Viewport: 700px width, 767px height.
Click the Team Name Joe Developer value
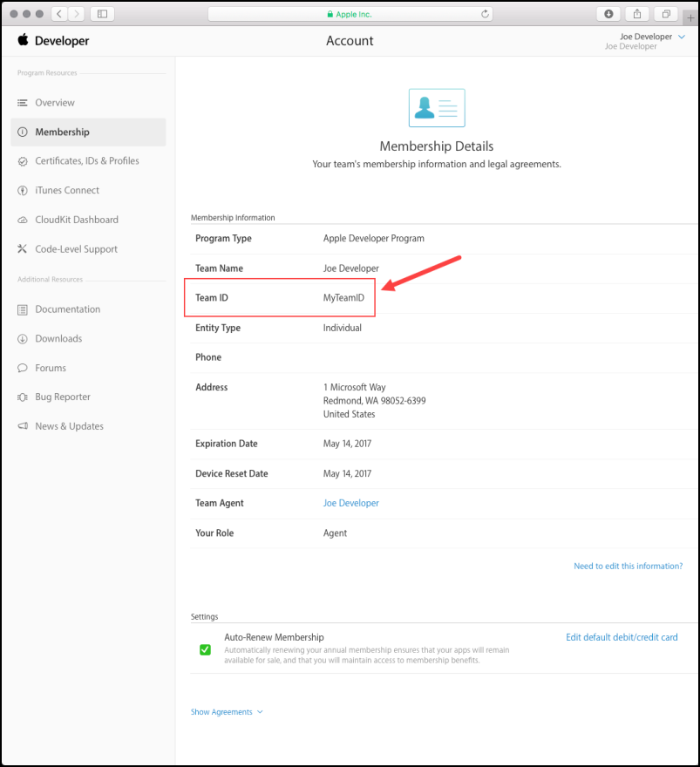coord(350,268)
